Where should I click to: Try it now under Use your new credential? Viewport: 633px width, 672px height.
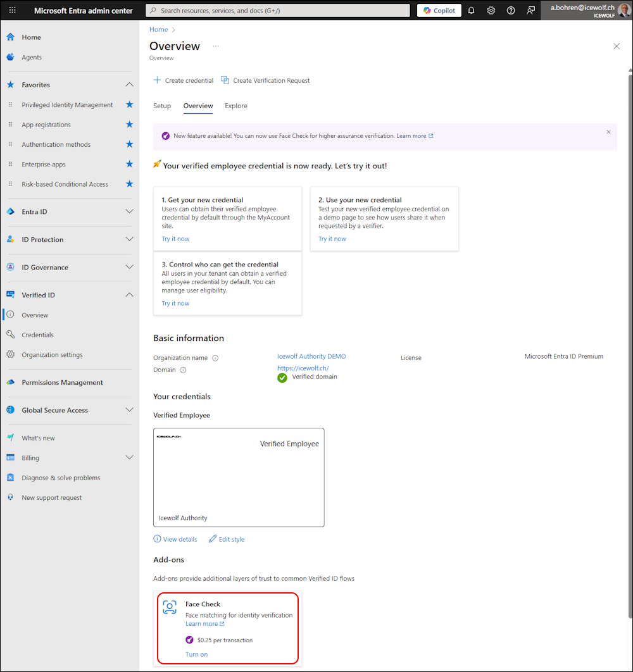pyautogui.click(x=332, y=239)
